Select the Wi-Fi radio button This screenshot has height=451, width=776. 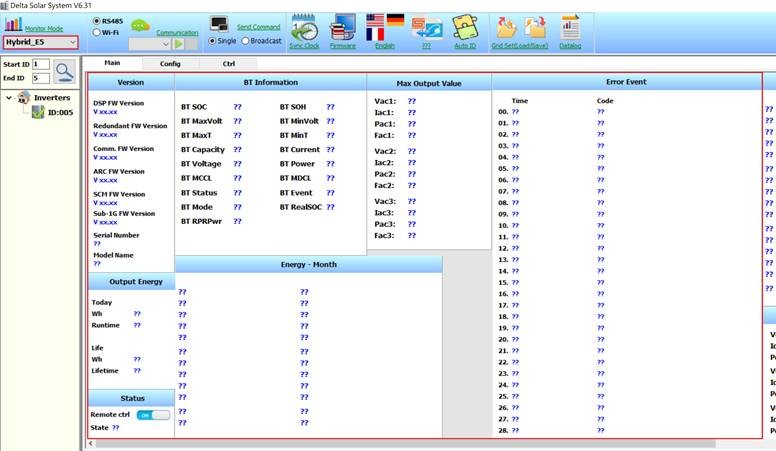pos(97,32)
